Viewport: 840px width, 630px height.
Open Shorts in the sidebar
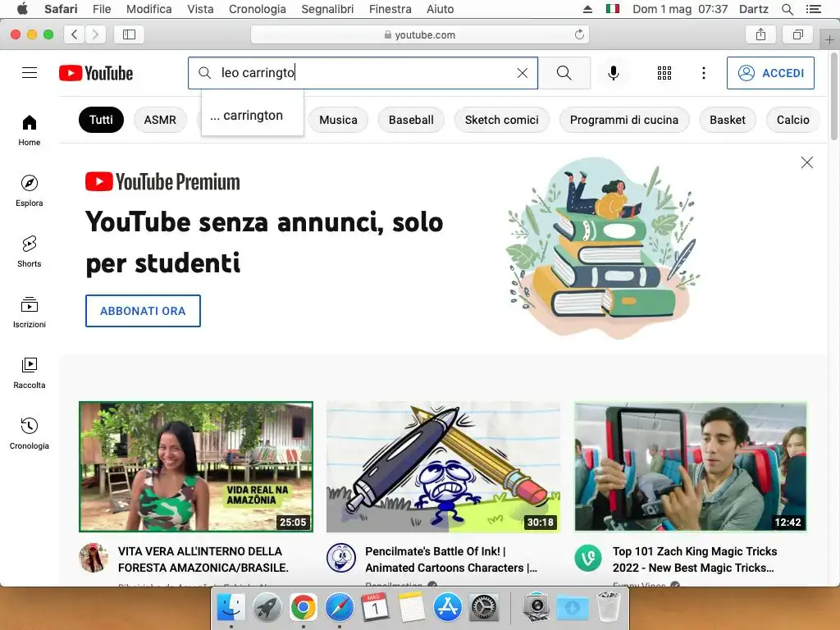[x=30, y=251]
